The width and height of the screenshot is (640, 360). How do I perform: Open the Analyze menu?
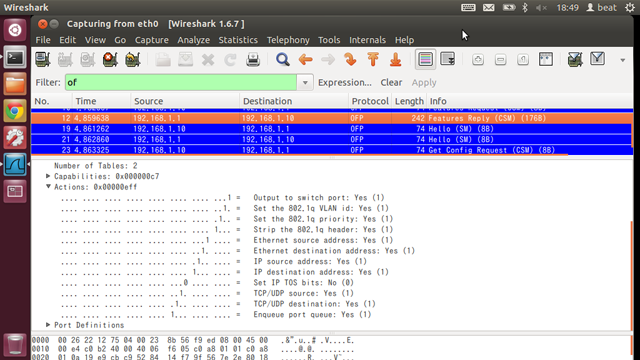coord(193,40)
